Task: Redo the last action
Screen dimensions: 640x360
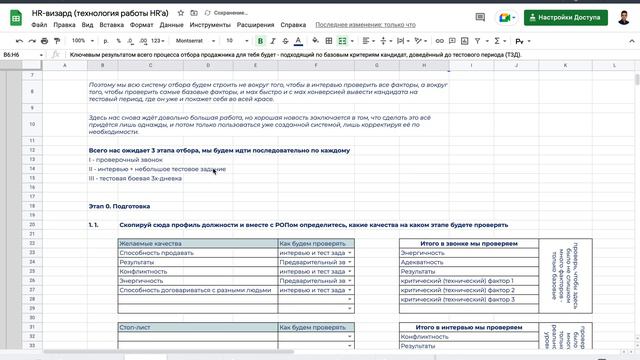Action: 32,41
